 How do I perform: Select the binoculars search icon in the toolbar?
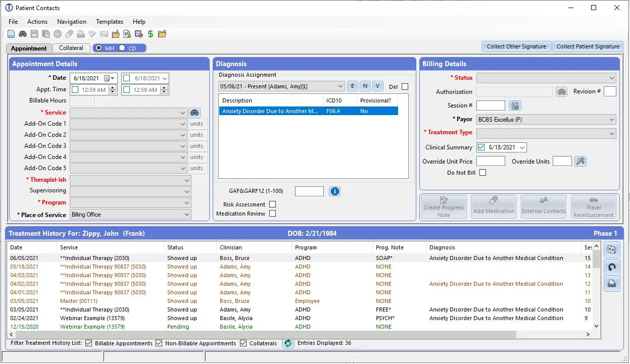point(22,33)
